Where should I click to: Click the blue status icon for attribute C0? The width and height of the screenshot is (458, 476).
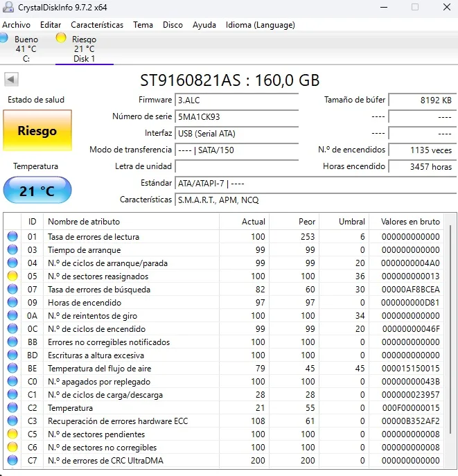(x=12, y=382)
